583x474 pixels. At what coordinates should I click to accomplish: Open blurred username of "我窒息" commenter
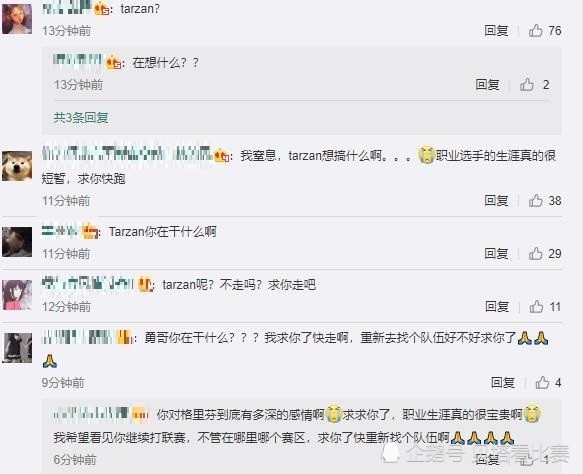tap(128, 154)
